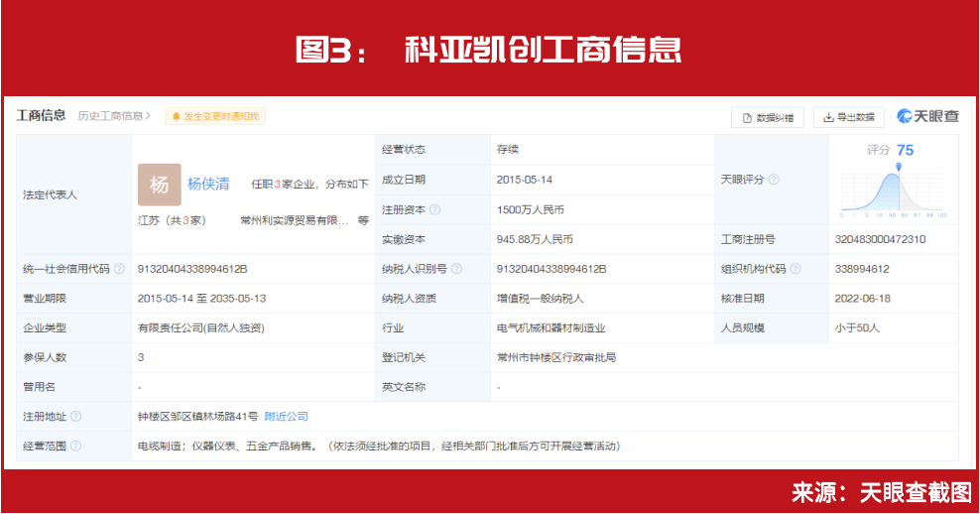
Task: Click the help icon beside 纳税人识别号
Action: click(x=457, y=269)
